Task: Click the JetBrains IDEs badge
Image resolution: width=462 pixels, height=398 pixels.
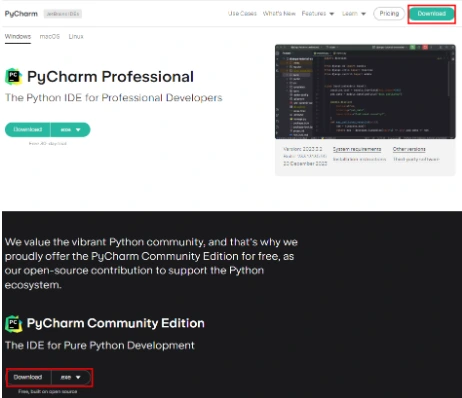Action: point(63,14)
